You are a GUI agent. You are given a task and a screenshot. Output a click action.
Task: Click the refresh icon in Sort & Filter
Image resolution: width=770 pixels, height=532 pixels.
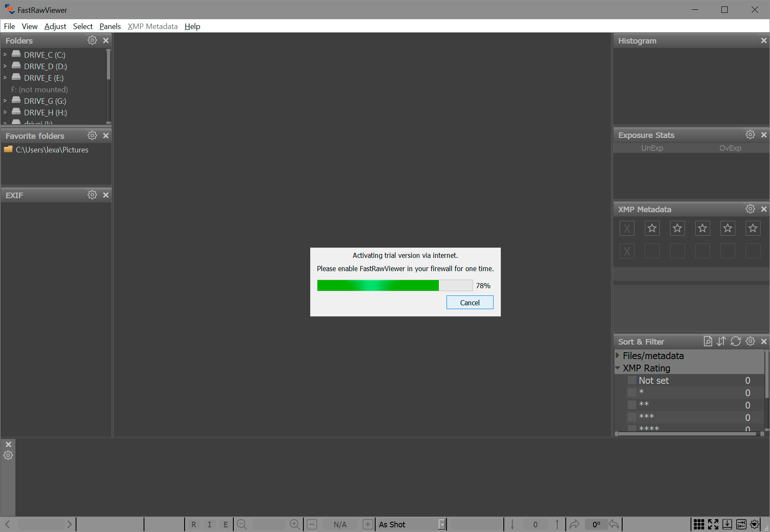pos(735,342)
